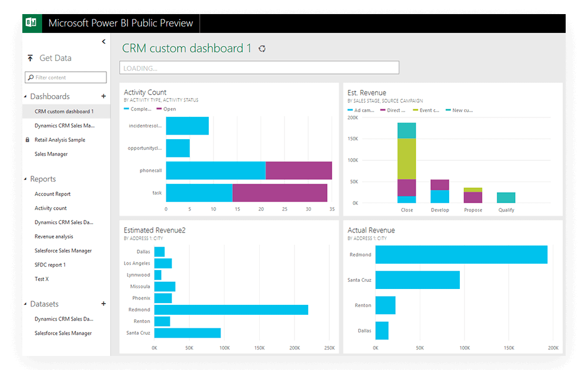The image size is (588, 370).
Task: Open the Activity count report
Action: (51, 208)
